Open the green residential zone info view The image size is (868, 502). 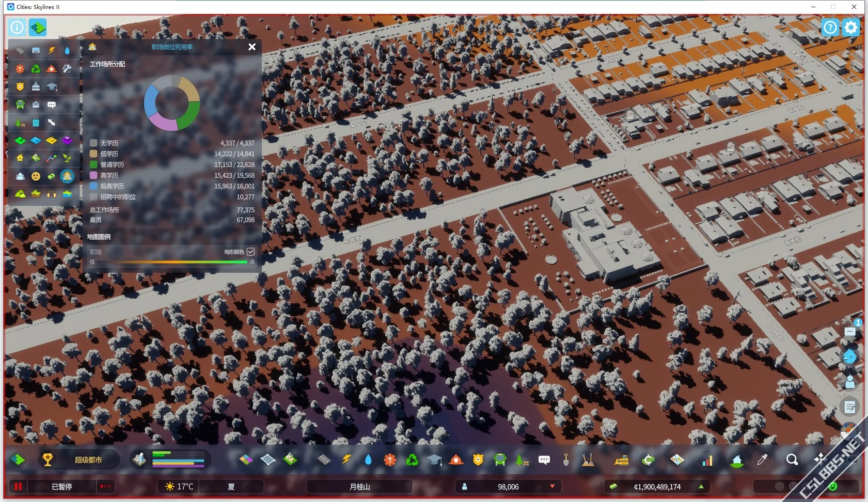click(x=20, y=141)
